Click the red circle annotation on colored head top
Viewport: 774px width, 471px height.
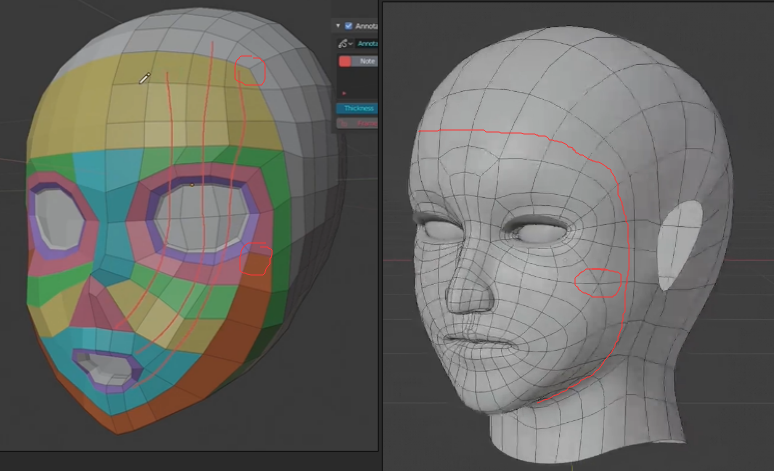point(249,69)
